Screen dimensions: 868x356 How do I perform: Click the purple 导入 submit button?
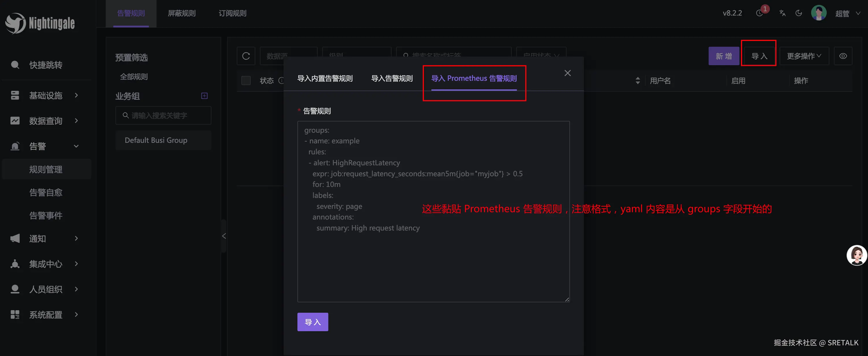312,322
